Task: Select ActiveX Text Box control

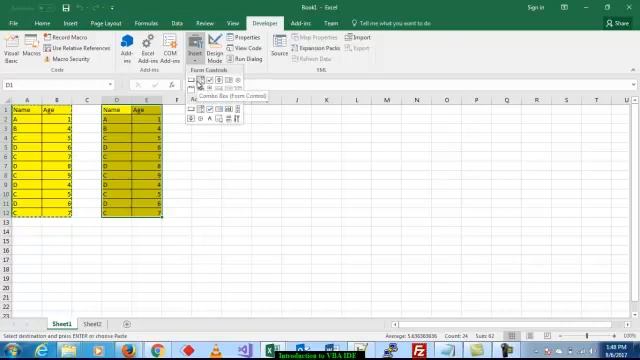Action: (229, 109)
